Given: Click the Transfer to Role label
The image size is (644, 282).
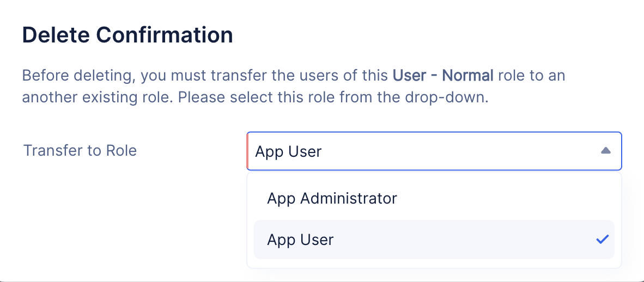Looking at the screenshot, I should click(80, 151).
